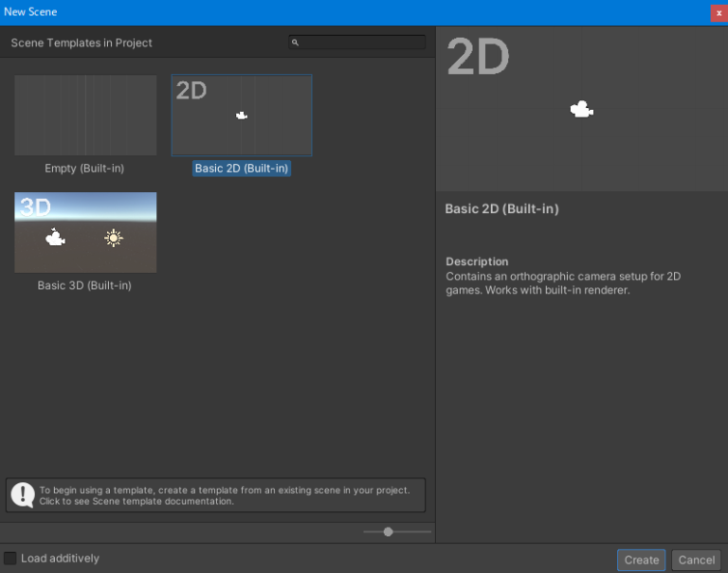
Task: Click the camera icon in the large preview
Action: (x=581, y=110)
